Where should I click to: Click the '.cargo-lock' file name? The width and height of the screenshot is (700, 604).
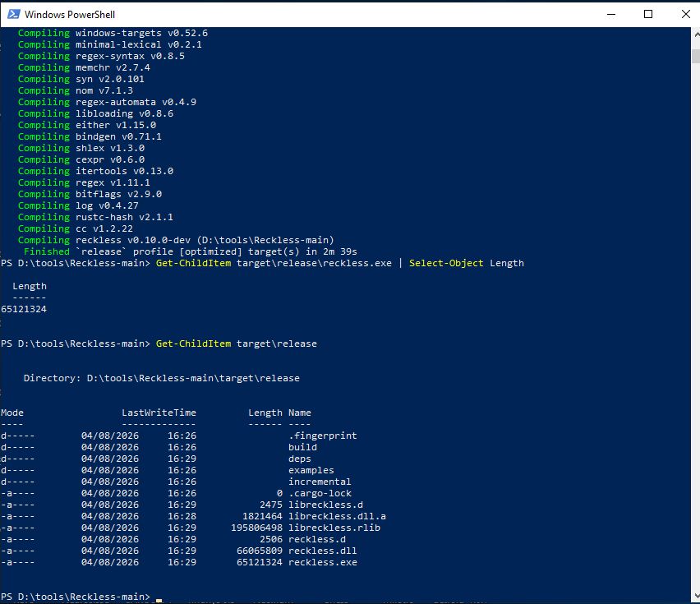[x=320, y=493]
